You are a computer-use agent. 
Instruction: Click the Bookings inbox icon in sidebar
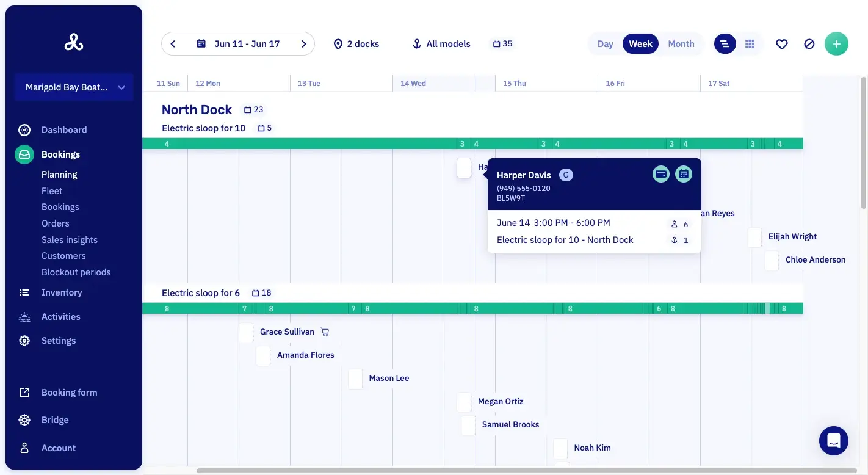pyautogui.click(x=24, y=154)
